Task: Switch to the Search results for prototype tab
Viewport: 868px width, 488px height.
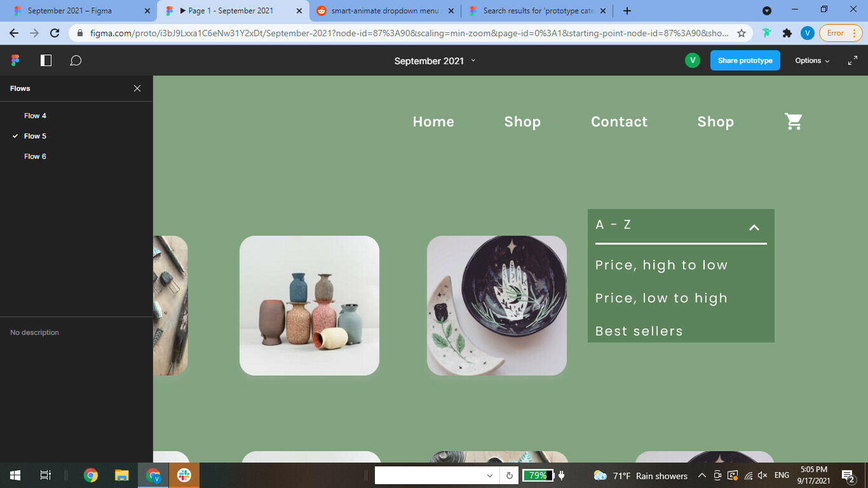Action: (538, 11)
